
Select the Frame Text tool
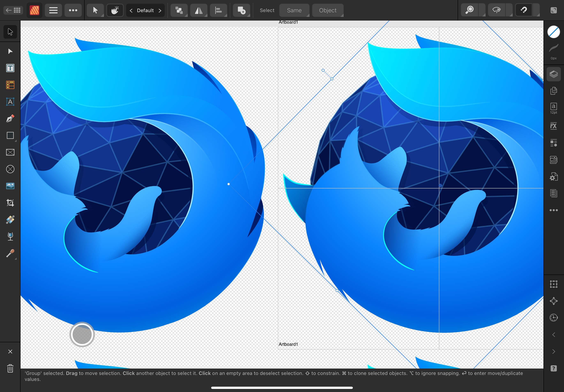pos(10,68)
